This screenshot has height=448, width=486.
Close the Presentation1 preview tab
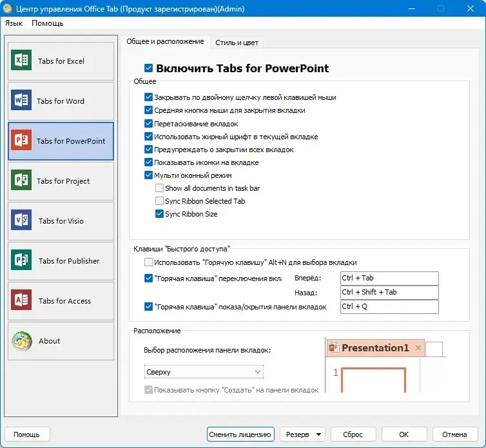(x=418, y=347)
